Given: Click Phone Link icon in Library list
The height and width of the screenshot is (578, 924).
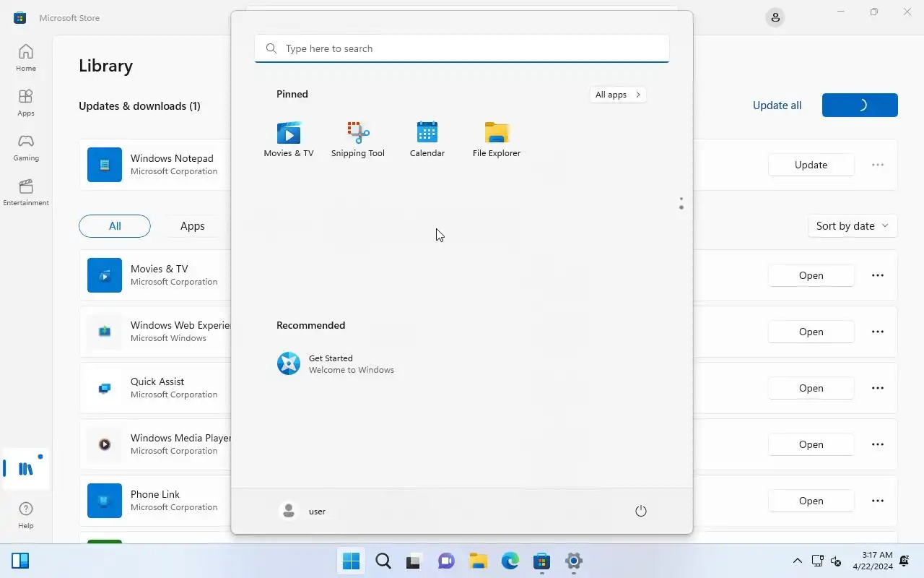Looking at the screenshot, I should point(105,501).
